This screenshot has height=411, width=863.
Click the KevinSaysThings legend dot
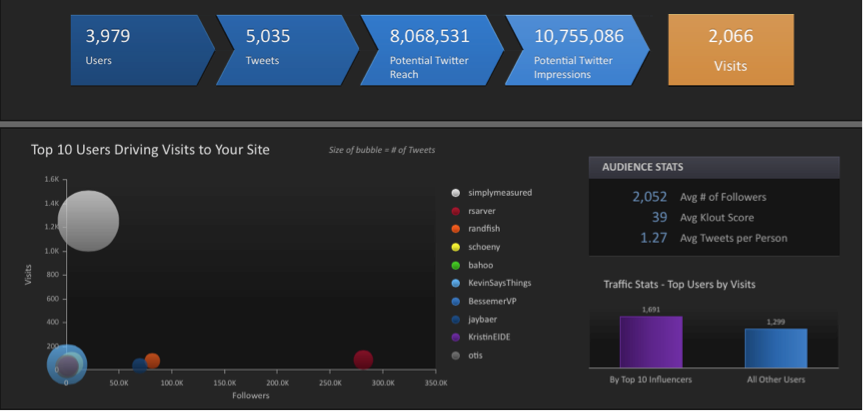[x=455, y=283]
